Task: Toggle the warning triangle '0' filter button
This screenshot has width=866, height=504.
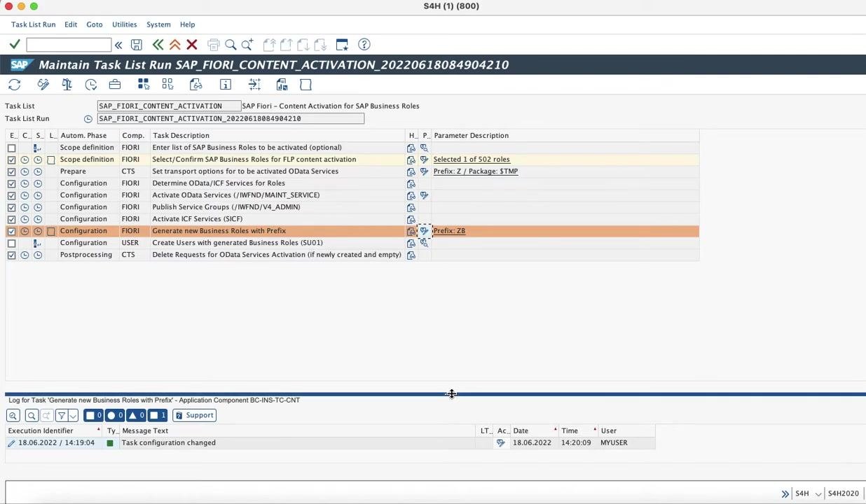Action: [x=137, y=415]
